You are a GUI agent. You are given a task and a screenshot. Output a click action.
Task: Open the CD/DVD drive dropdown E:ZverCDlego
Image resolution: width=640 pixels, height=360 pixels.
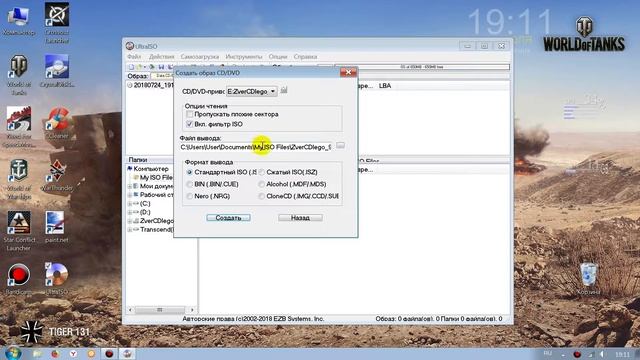coord(252,91)
